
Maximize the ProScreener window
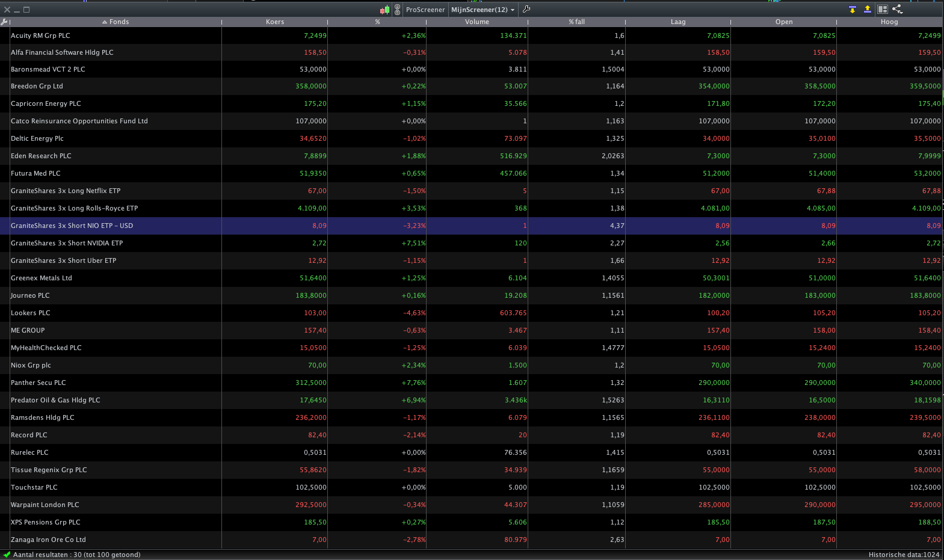coord(26,10)
